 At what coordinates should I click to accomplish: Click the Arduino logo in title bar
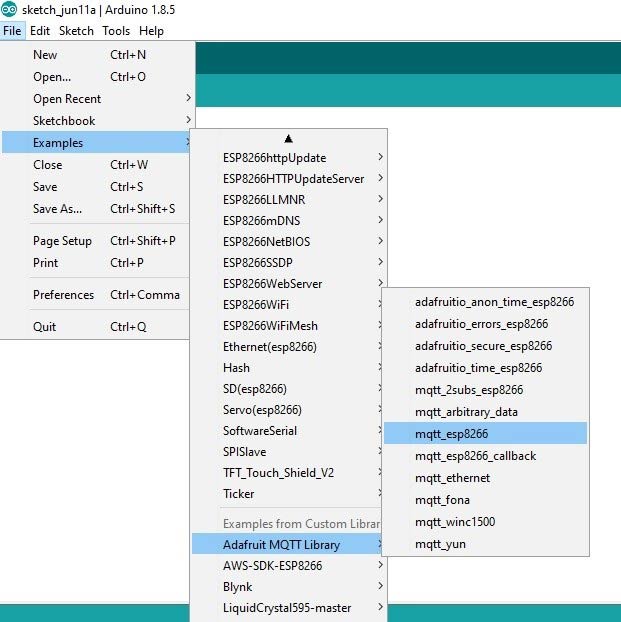coord(9,9)
